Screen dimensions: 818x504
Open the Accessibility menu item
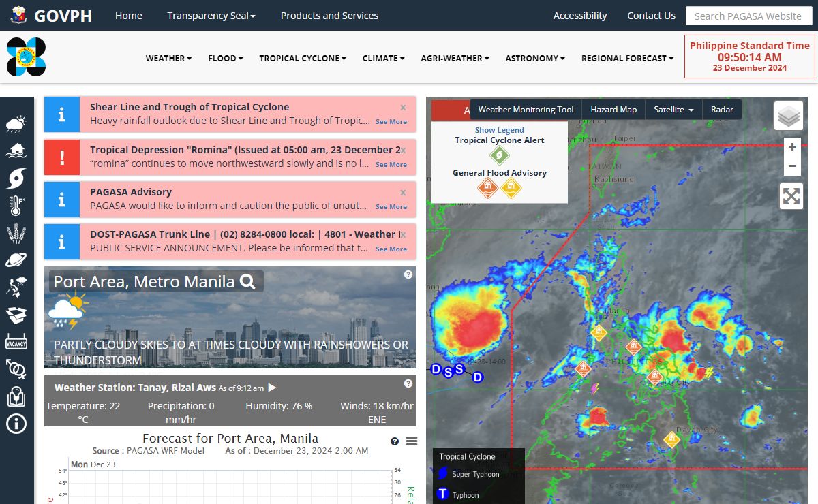(580, 16)
